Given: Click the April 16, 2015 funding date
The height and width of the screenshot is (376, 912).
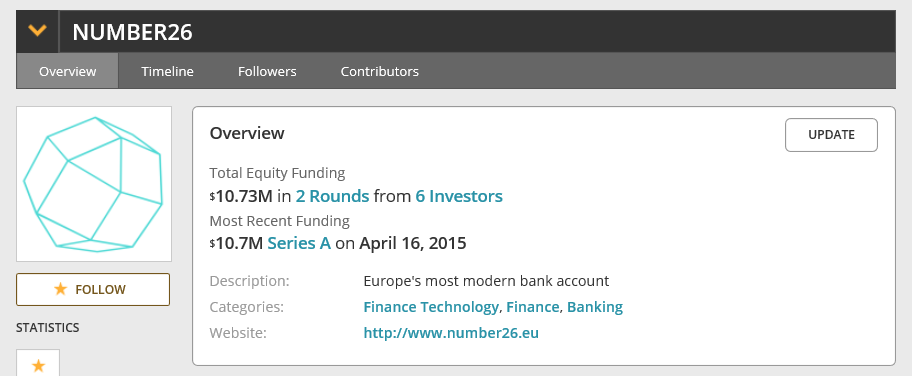Looking at the screenshot, I should 413,243.
